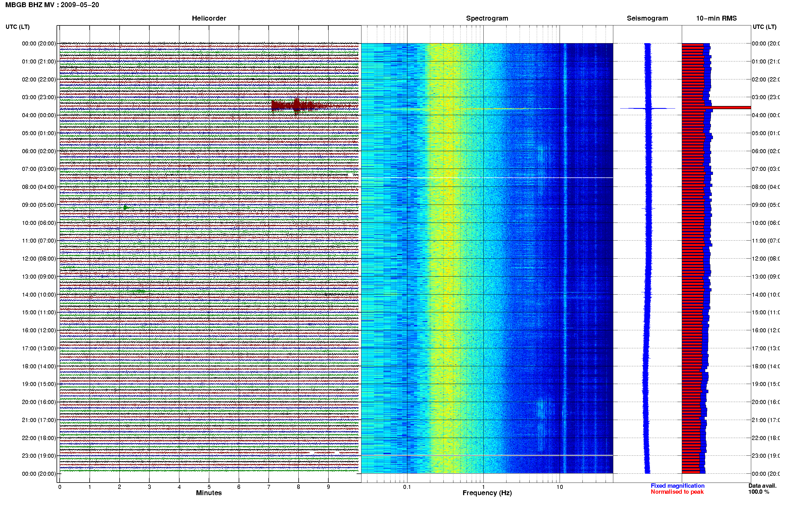
Task: Click left time label '15:00 (11:00)'
Action: tap(39, 313)
